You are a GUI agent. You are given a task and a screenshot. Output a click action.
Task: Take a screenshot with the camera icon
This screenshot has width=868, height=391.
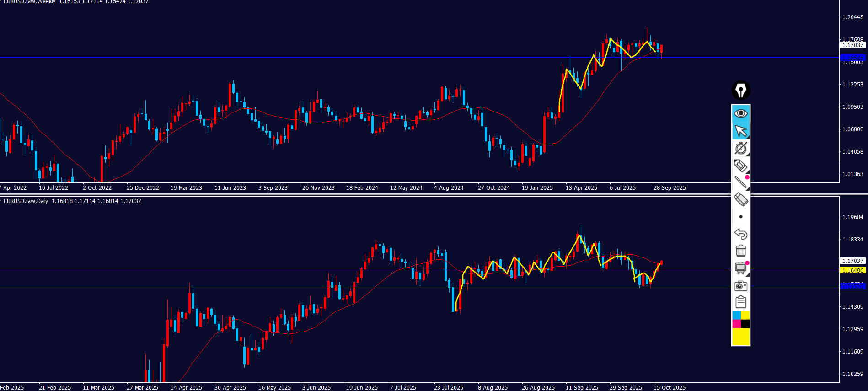[740, 286]
